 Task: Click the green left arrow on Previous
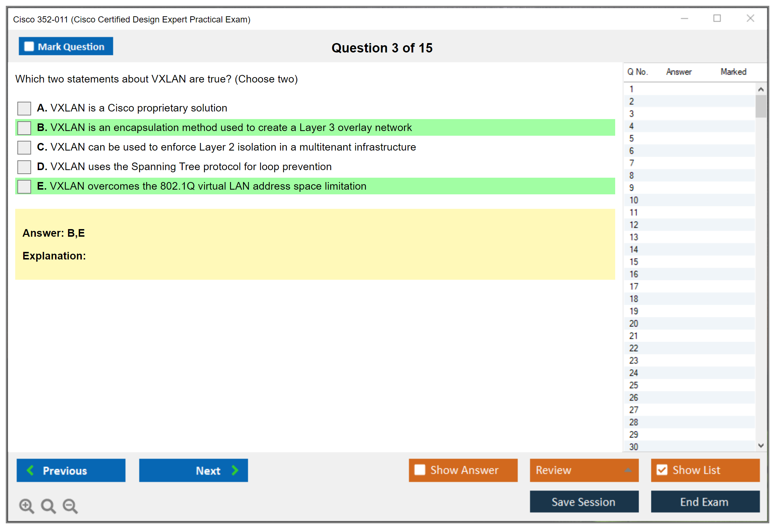coord(30,470)
